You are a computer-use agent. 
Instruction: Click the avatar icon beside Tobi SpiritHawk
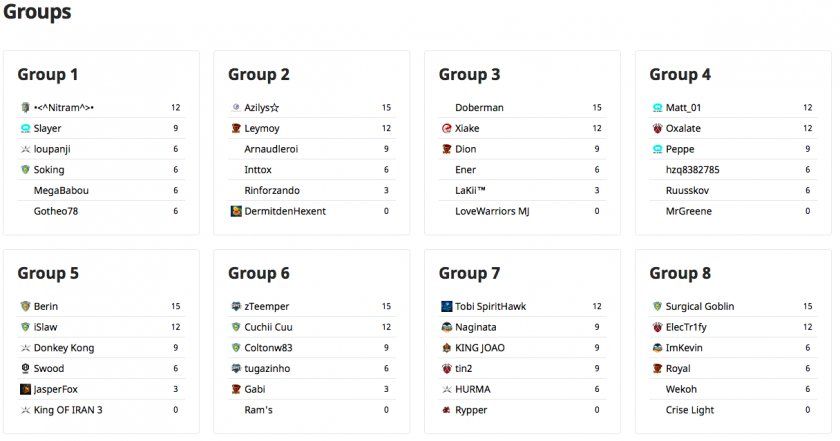(447, 306)
